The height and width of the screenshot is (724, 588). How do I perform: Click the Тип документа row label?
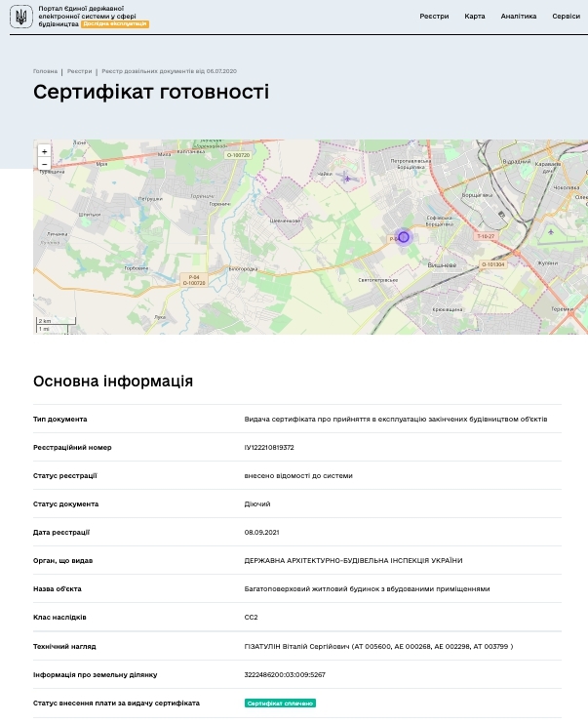pos(60,420)
